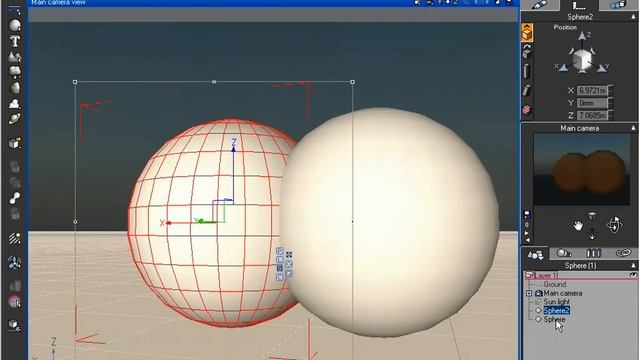Switch to Links tab in World Browser
This screenshot has width=640, height=360.
pyautogui.click(x=623, y=254)
